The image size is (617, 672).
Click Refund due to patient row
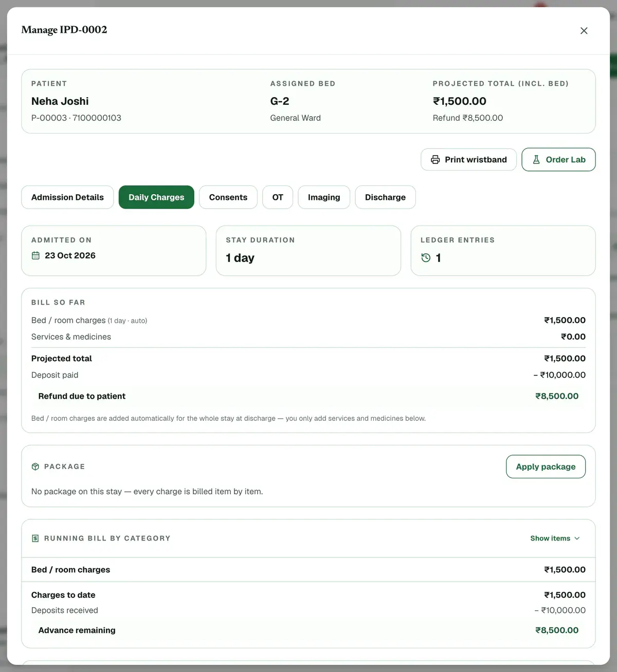308,396
